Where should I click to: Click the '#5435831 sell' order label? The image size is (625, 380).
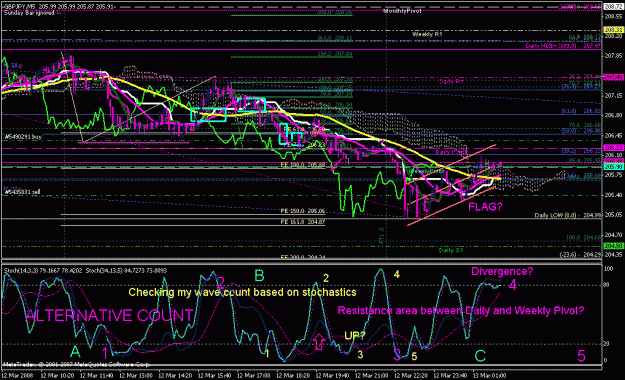pos(22,192)
